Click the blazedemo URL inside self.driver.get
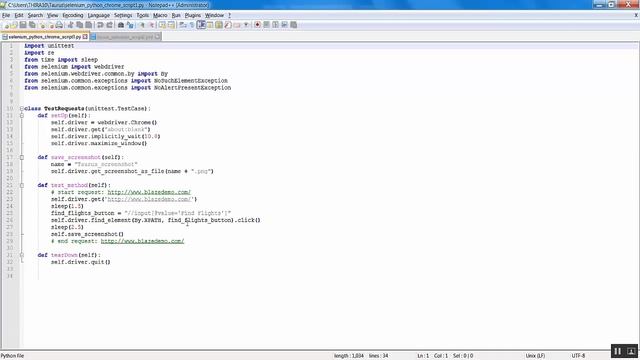This screenshot has width=640, height=360. tap(149, 199)
